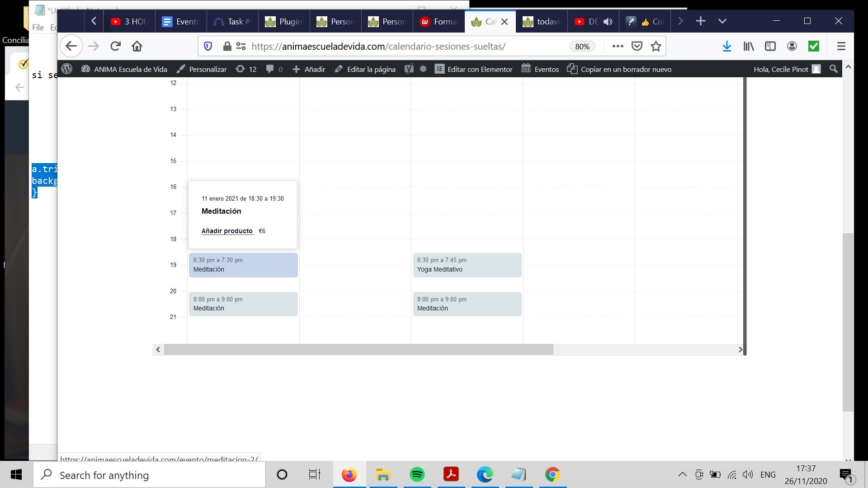The height and width of the screenshot is (488, 868).
Task: Open Chrome from taskbar
Action: tap(552, 475)
